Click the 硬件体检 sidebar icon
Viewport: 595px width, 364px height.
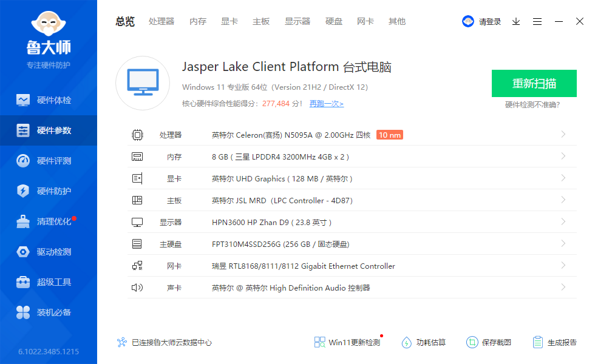click(23, 100)
